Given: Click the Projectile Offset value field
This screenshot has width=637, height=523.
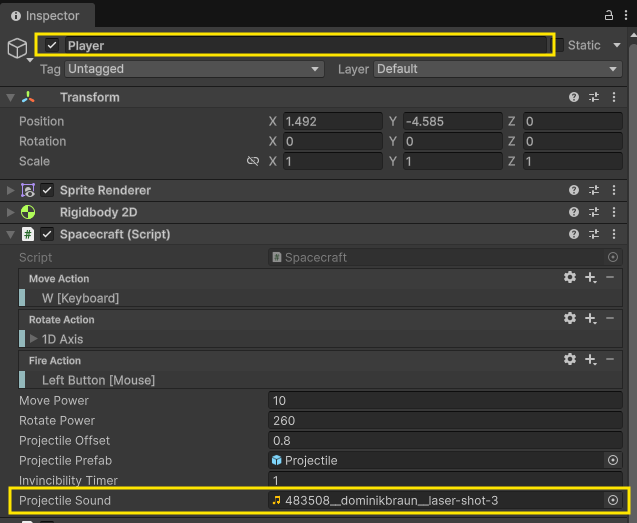Looking at the screenshot, I should [x=445, y=440].
